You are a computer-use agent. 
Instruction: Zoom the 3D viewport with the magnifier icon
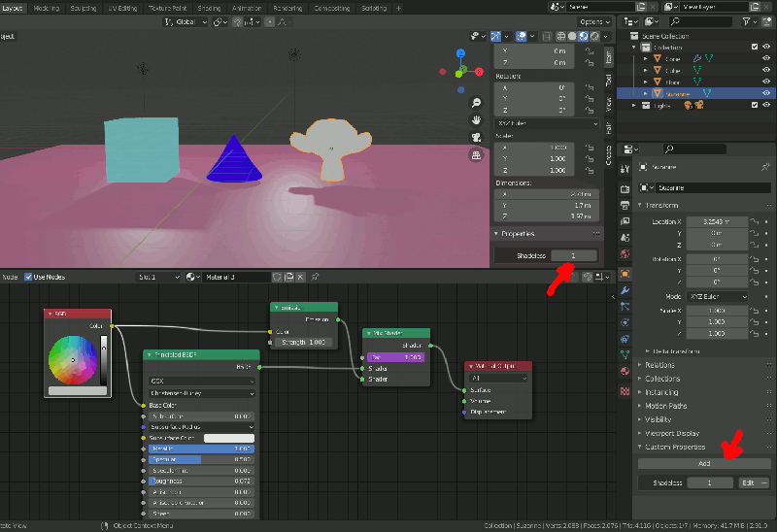tap(476, 103)
